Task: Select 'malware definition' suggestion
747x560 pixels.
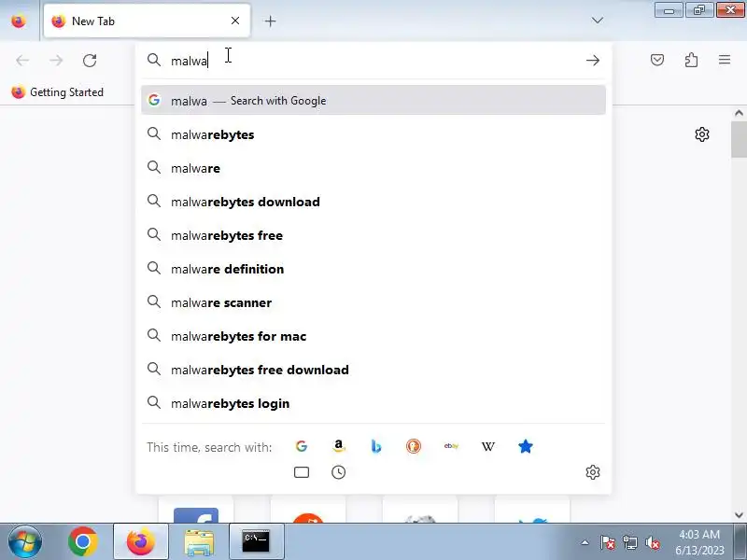Action: (x=373, y=269)
